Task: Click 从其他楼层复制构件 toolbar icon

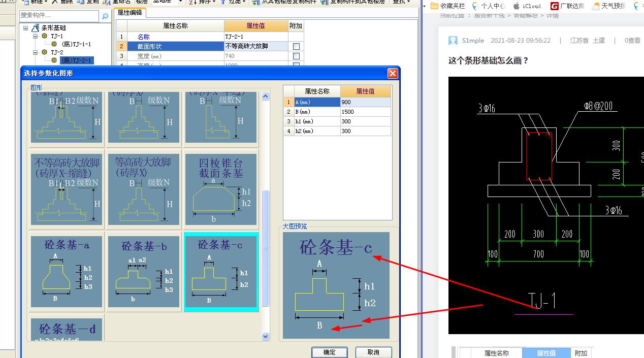Action: pos(256,2)
